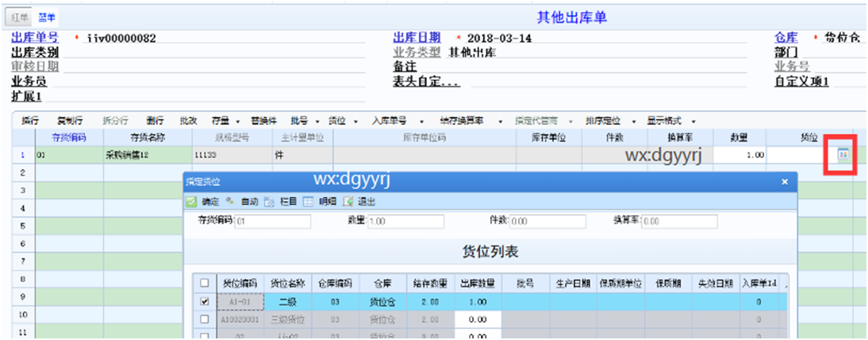The image size is (868, 340).
Task: Click the 出库类别 field on the form
Action: click(x=213, y=52)
